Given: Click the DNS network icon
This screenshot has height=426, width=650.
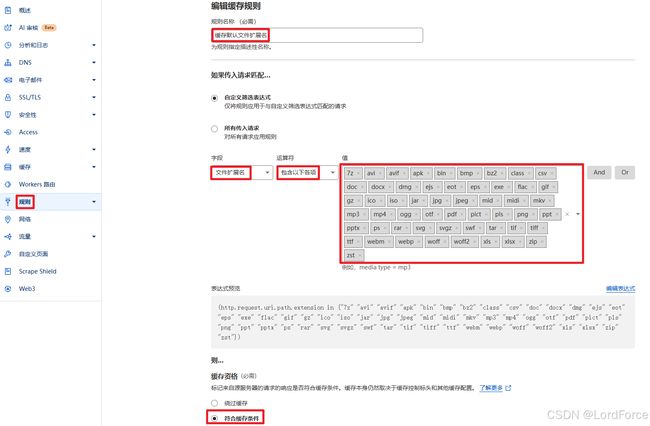Looking at the screenshot, I should [x=7, y=62].
